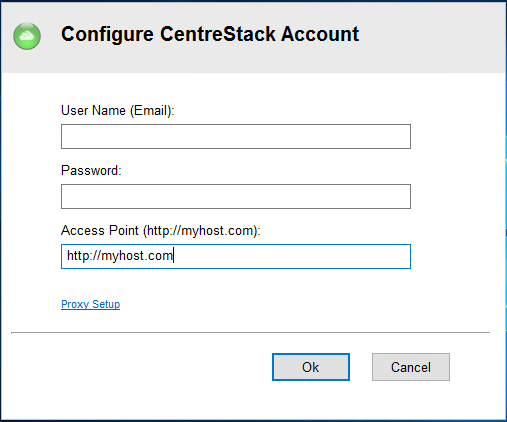This screenshot has height=422, width=507.
Task: Click the gray header banner beside the title
Action: point(433,36)
